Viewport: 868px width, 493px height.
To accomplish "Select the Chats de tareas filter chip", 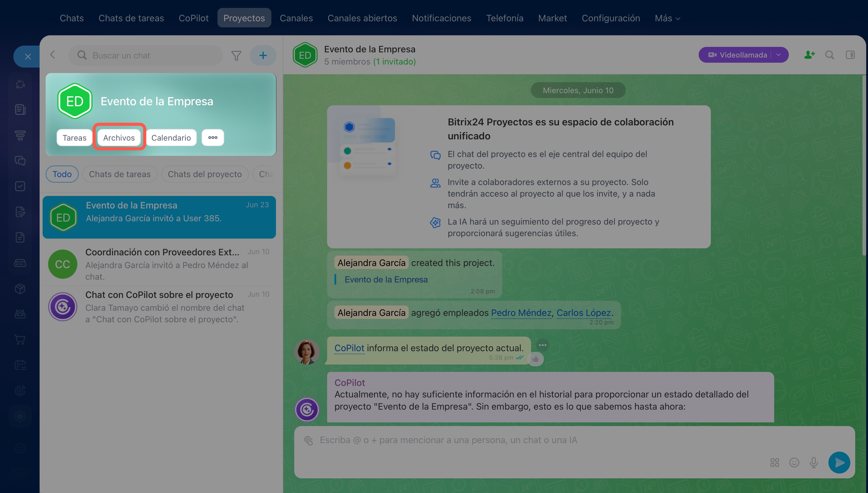I will pyautogui.click(x=120, y=174).
